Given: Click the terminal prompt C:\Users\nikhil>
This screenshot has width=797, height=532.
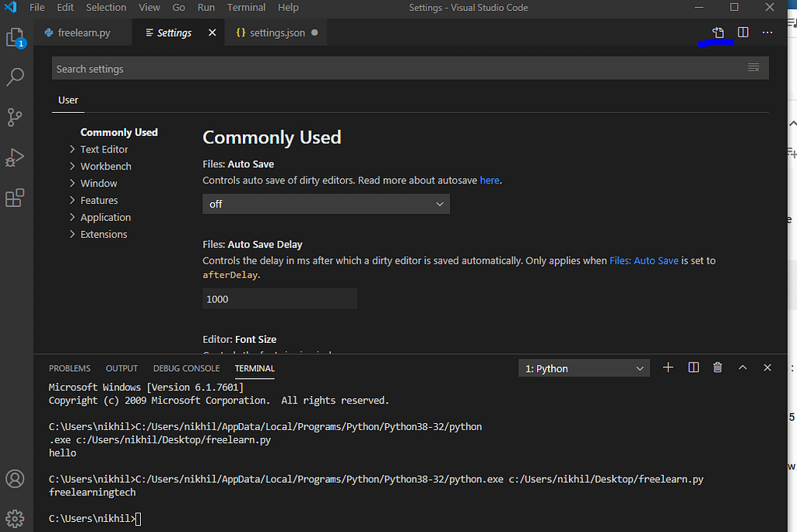Looking at the screenshot, I should pyautogui.click(x=92, y=518).
